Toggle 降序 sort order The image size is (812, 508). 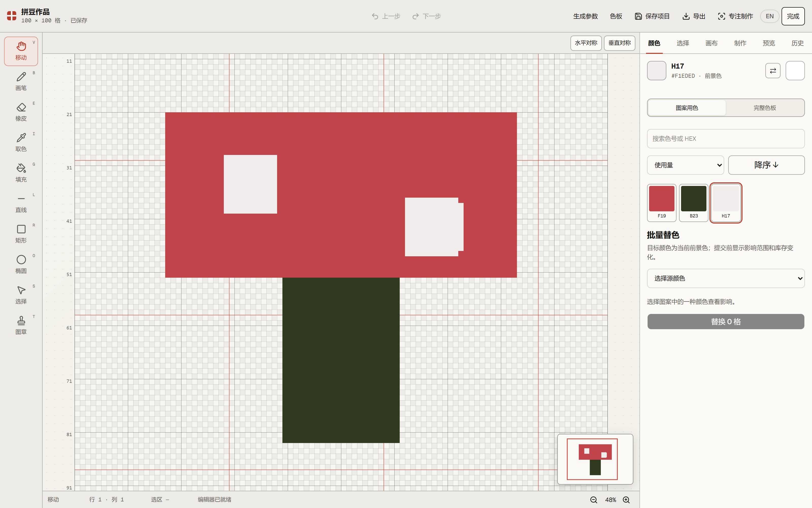pyautogui.click(x=766, y=165)
